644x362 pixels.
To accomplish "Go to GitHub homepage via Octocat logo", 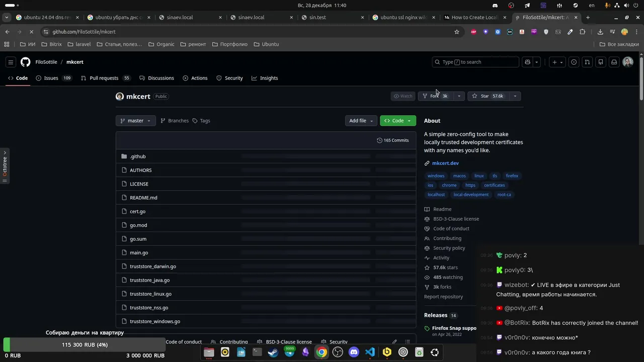I will tap(26, 62).
